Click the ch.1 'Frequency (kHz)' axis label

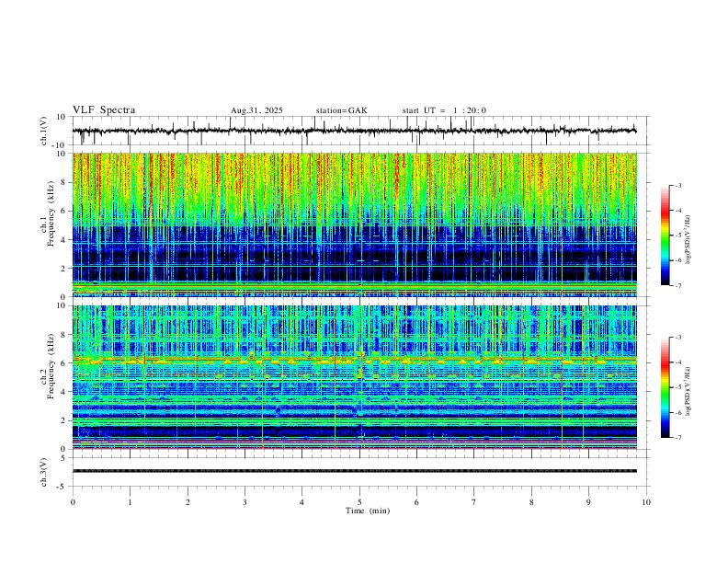51,214
